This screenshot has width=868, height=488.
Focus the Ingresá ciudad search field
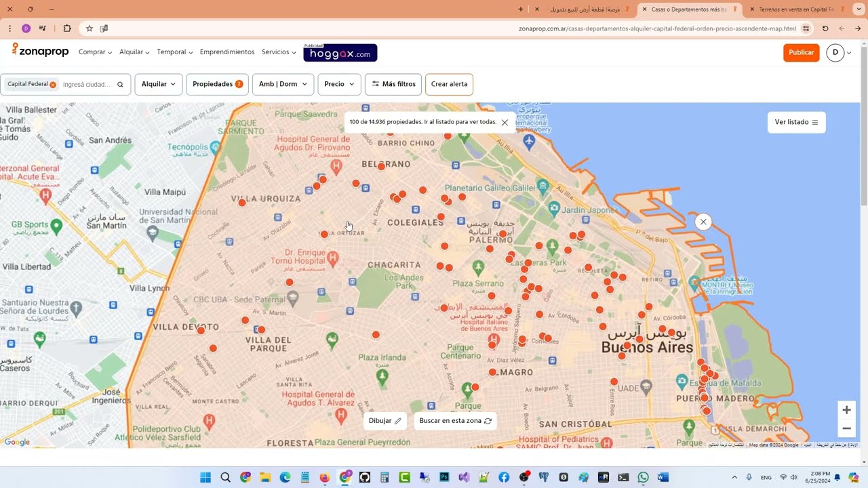pyautogui.click(x=87, y=85)
